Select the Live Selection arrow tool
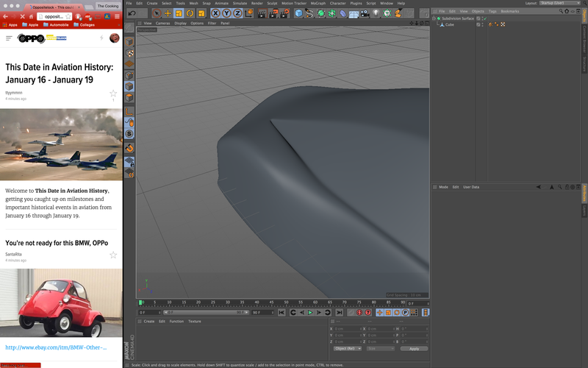This screenshot has width=588, height=368. [157, 13]
